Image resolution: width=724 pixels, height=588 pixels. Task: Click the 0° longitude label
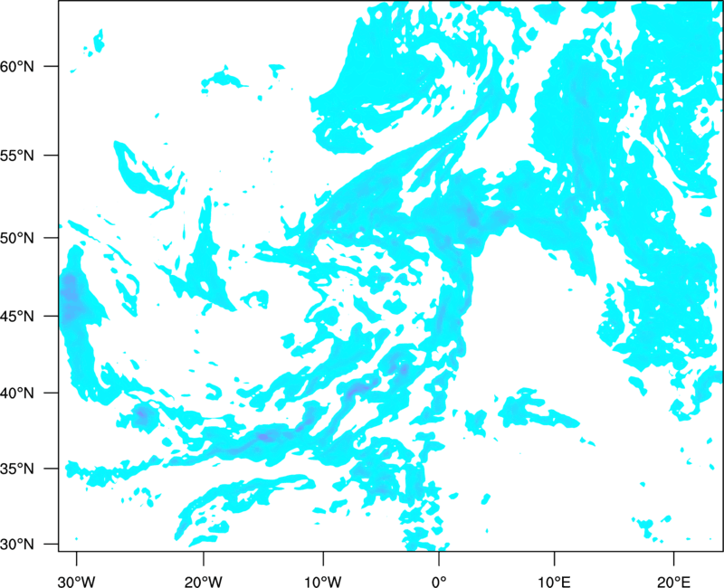(439, 582)
